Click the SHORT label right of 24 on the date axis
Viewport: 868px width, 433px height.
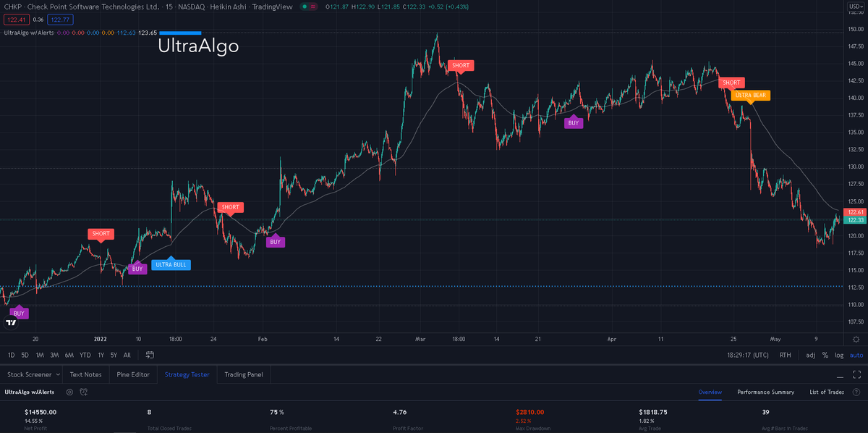(x=230, y=207)
